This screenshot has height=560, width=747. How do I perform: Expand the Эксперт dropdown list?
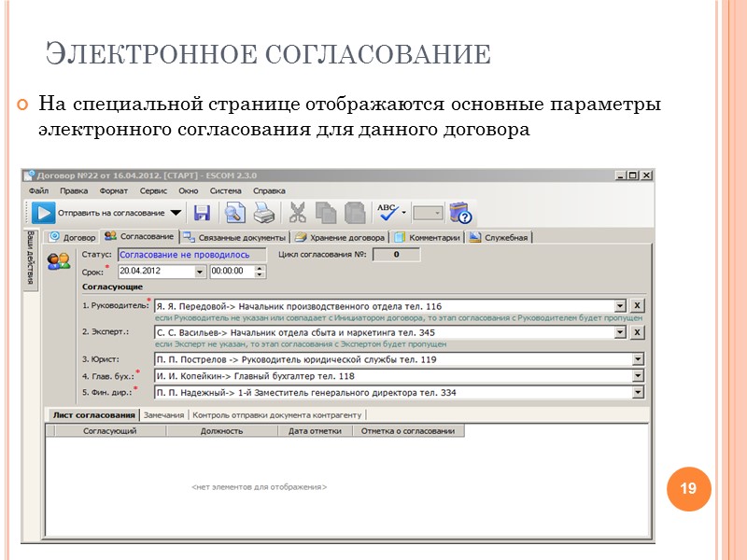pyautogui.click(x=620, y=332)
